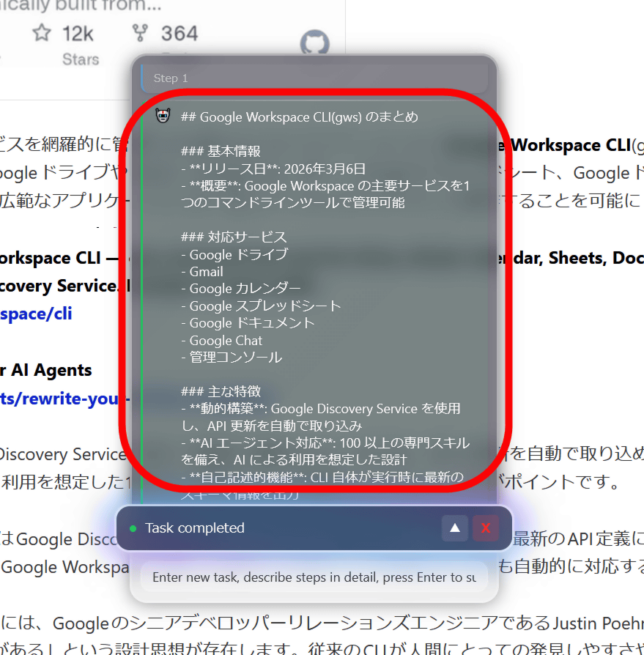This screenshot has width=644, height=655.
Task: Click the Google スプレッドシート list item
Action: coord(261,306)
